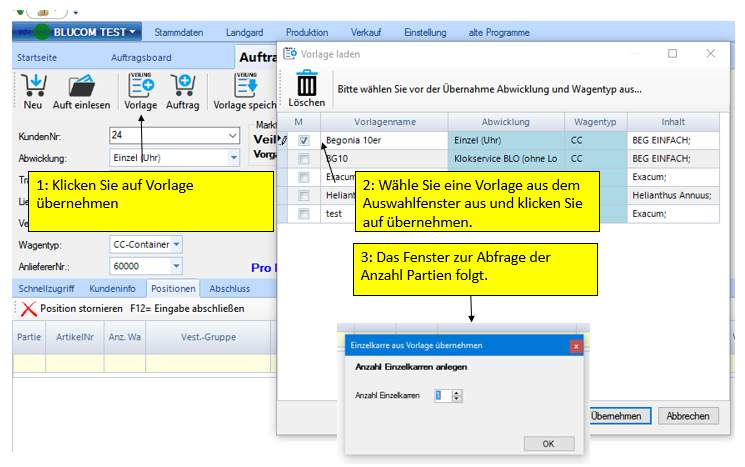Image resolution: width=745 pixels, height=467 pixels.
Task: Click the Anzahl Einzelkarren spinner arrows
Action: pos(457,396)
